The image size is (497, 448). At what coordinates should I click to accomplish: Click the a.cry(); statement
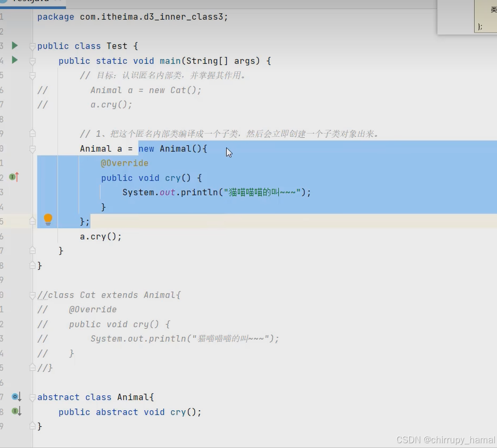pyautogui.click(x=101, y=236)
